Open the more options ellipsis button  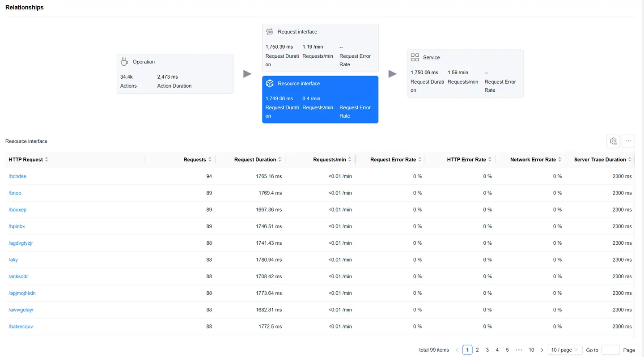tap(628, 141)
